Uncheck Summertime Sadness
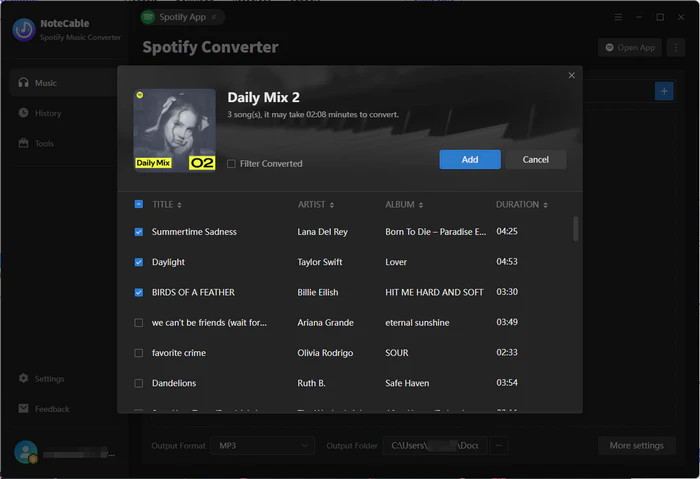The height and width of the screenshot is (479, 700). [139, 232]
